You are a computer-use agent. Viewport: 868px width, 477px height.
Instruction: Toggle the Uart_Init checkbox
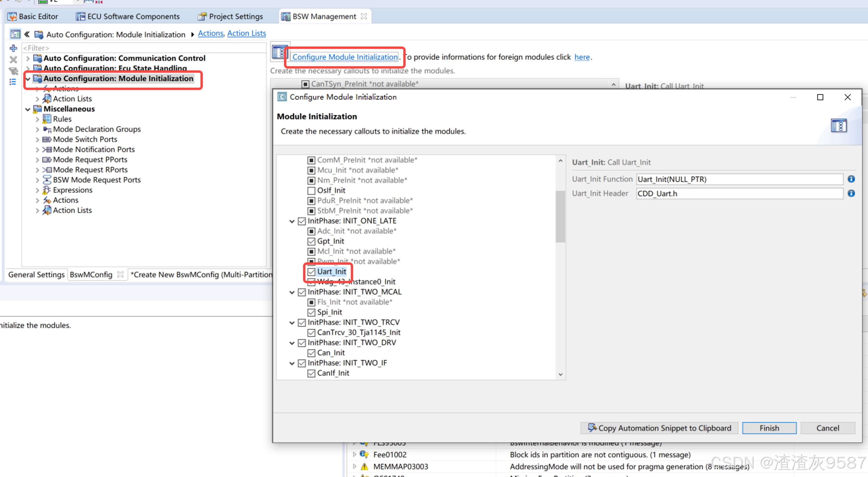click(x=311, y=272)
